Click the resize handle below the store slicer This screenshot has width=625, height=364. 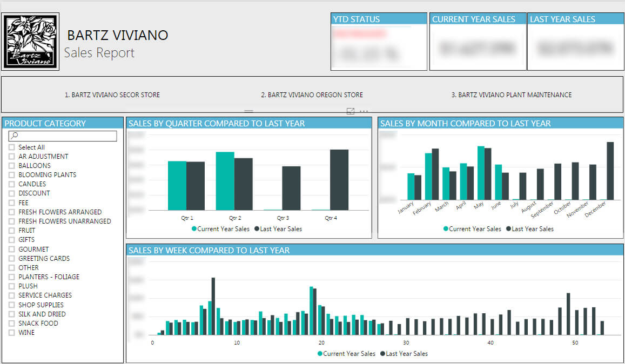[x=248, y=111]
